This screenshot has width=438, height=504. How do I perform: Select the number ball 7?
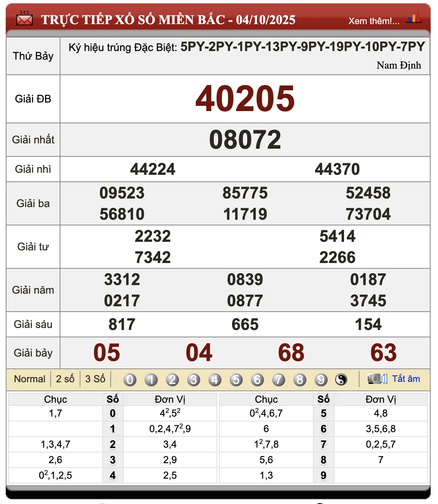click(279, 379)
